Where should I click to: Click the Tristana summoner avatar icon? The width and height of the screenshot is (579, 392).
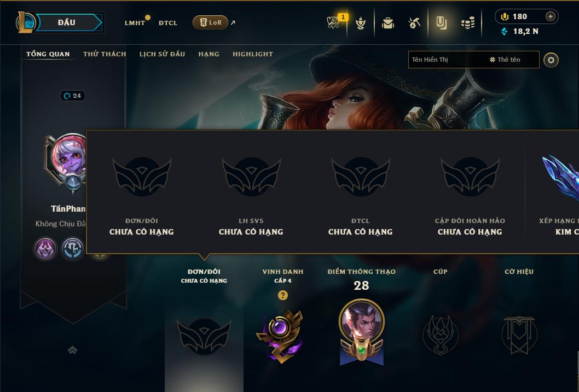[x=70, y=157]
